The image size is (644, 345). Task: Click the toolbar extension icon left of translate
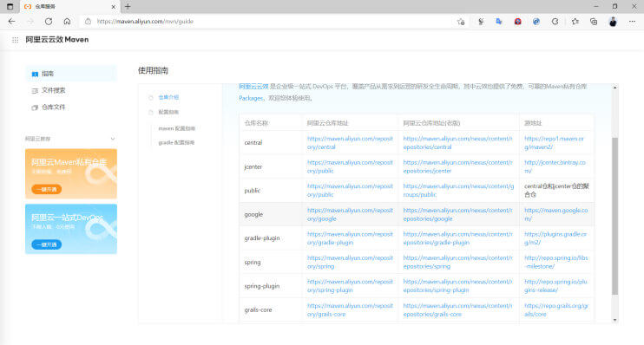coord(481,22)
